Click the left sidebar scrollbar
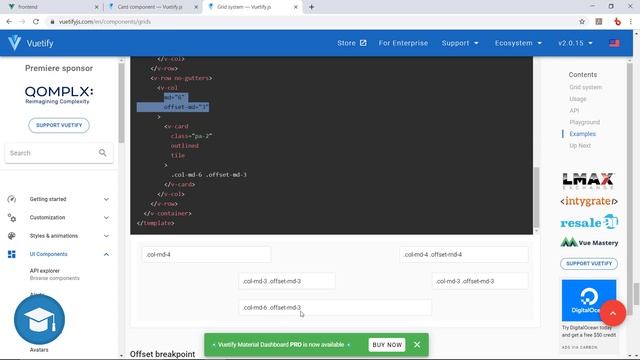The width and height of the screenshot is (640, 360). 121,102
